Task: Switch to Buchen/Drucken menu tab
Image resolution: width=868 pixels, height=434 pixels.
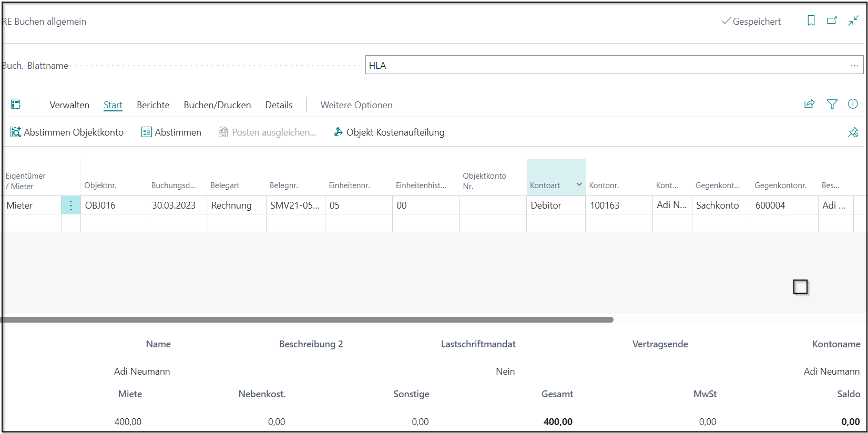Action: coord(217,105)
